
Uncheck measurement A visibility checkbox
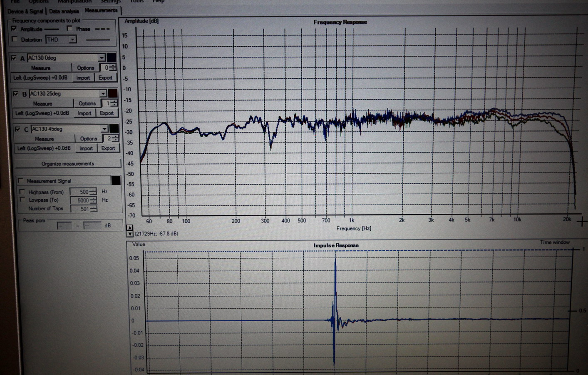[14, 58]
